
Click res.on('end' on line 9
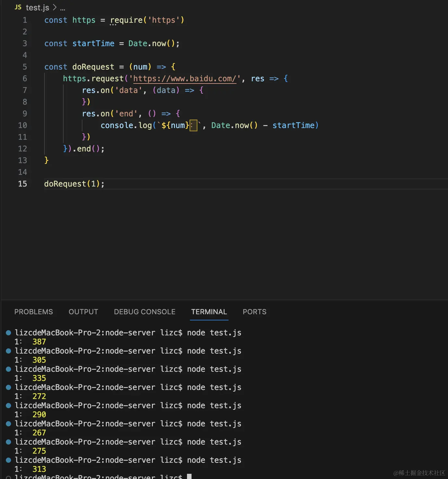[110, 114]
